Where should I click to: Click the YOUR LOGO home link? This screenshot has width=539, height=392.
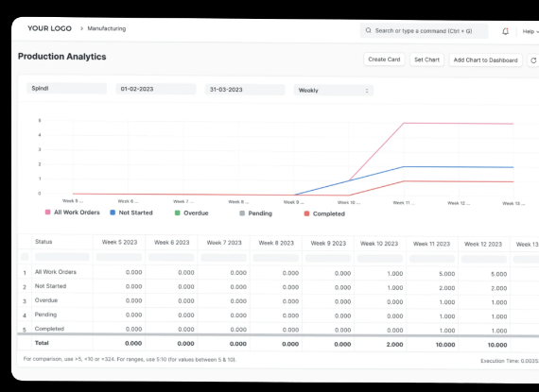[x=49, y=28]
